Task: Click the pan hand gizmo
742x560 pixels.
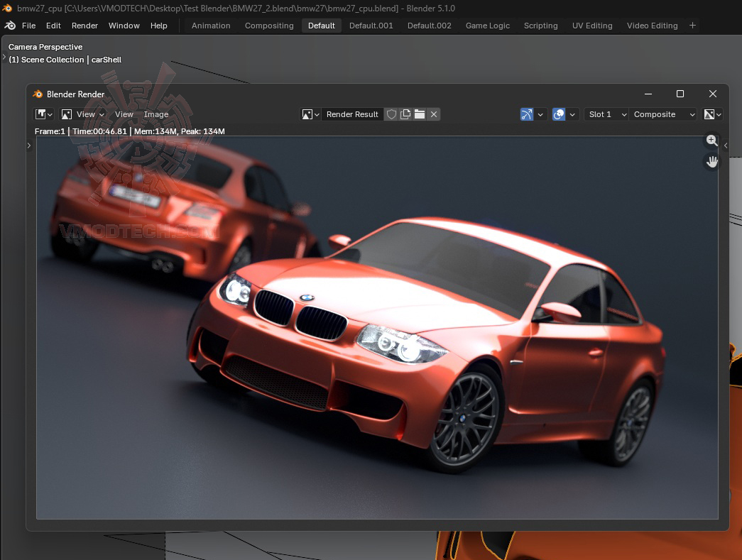Action: (711, 162)
